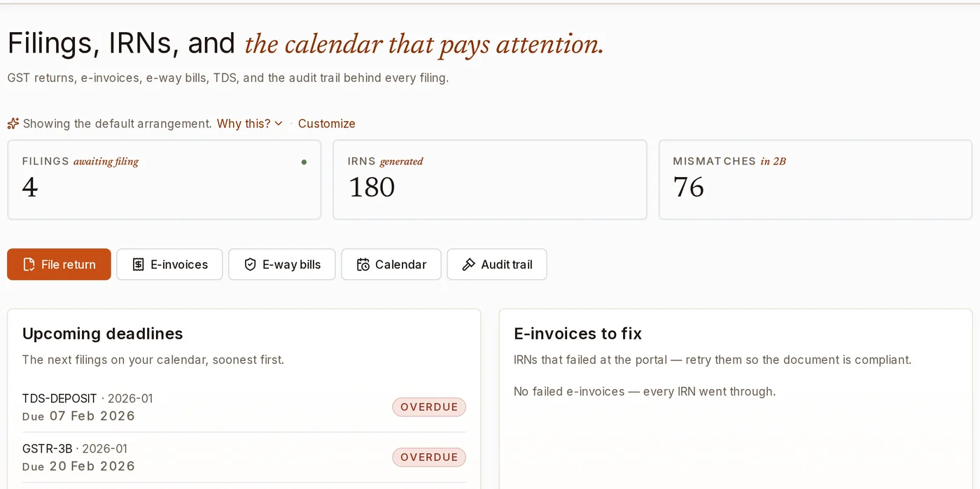
Task: Click the receipt icon on E-invoices button
Action: pyautogui.click(x=139, y=264)
